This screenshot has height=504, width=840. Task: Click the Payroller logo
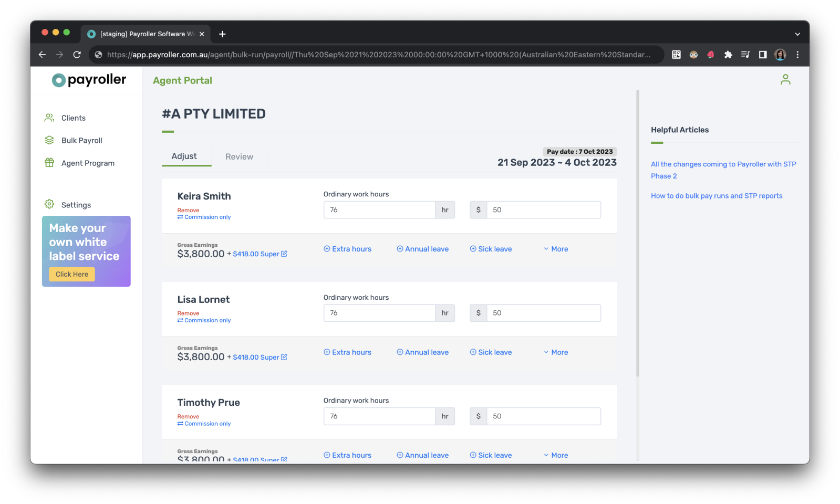(x=89, y=80)
